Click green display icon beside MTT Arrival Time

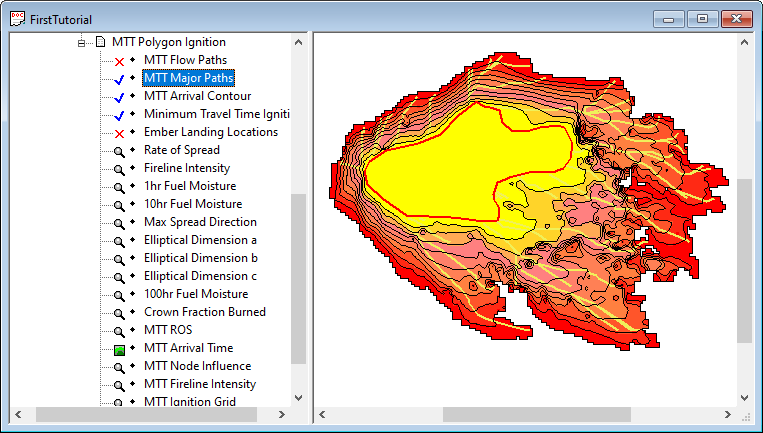(x=119, y=350)
